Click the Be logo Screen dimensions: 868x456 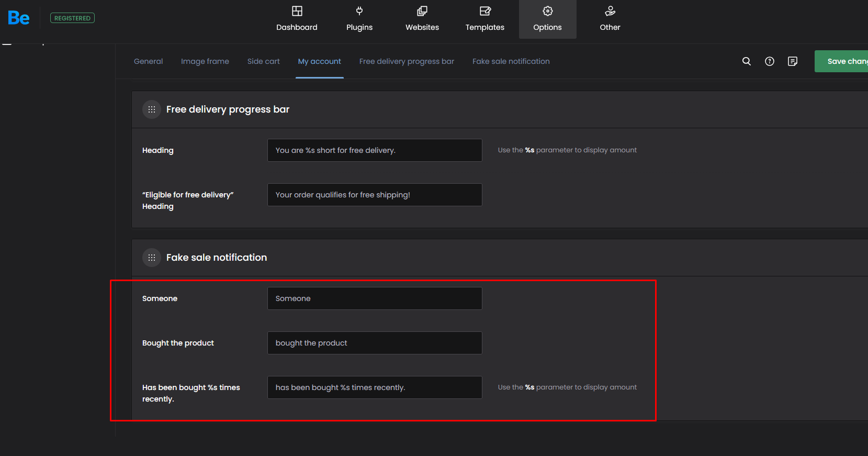(x=19, y=18)
